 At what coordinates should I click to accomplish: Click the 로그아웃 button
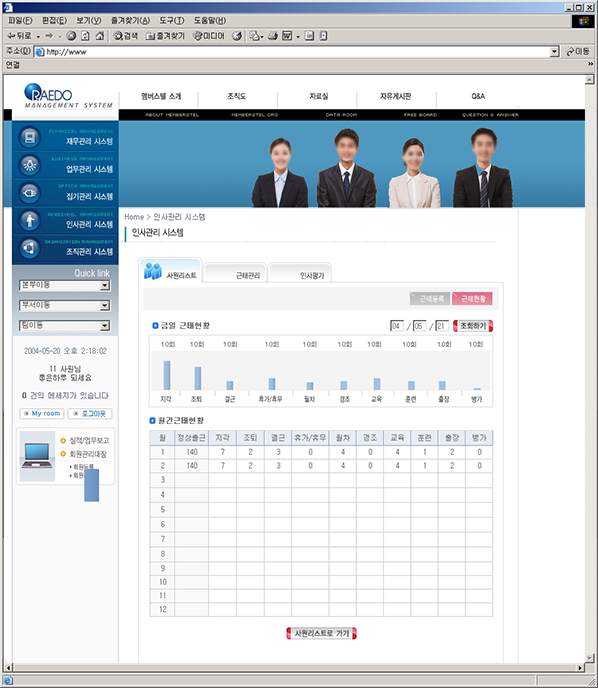[90, 413]
